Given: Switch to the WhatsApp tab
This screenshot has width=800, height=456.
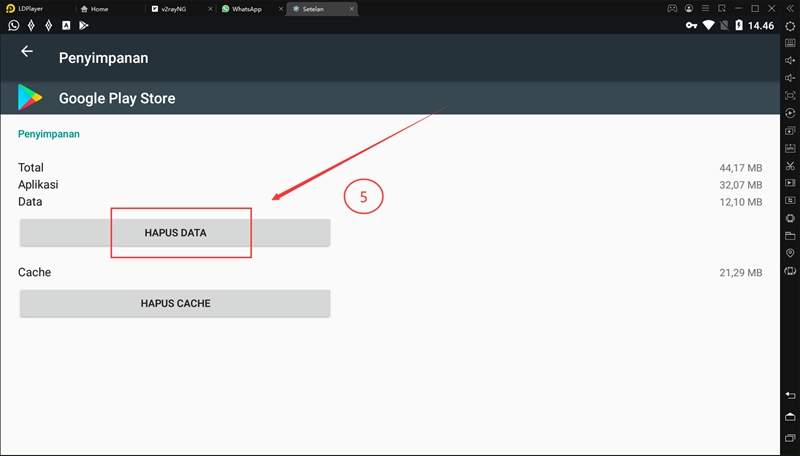Looking at the screenshot, I should [241, 9].
